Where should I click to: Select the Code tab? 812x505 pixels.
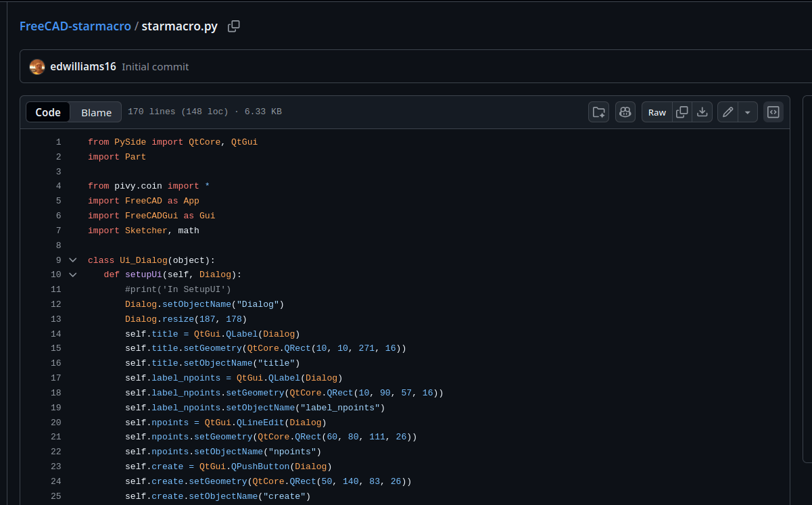tap(48, 112)
